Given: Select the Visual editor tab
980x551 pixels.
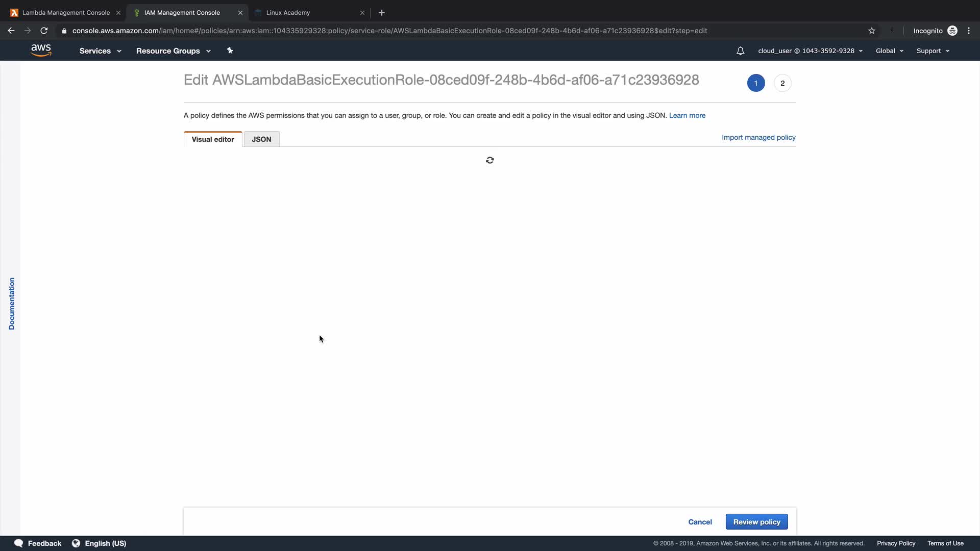Looking at the screenshot, I should tap(213, 139).
